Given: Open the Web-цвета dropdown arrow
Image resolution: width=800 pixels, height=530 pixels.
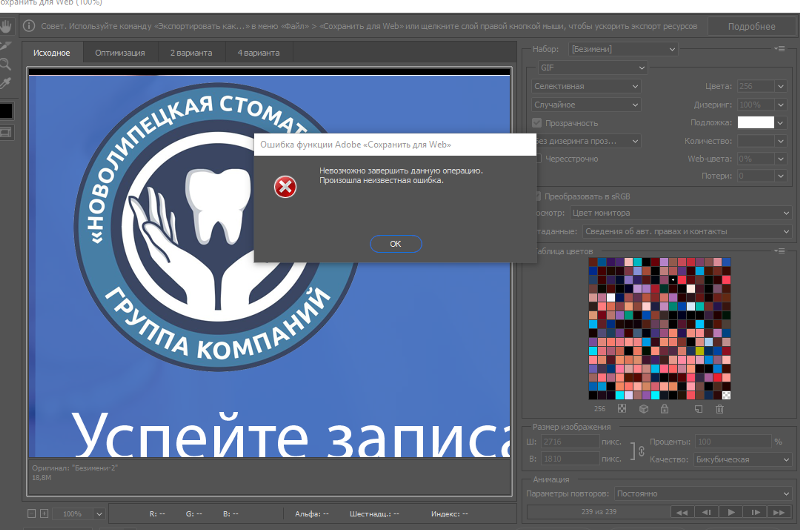Looking at the screenshot, I should coord(781,159).
